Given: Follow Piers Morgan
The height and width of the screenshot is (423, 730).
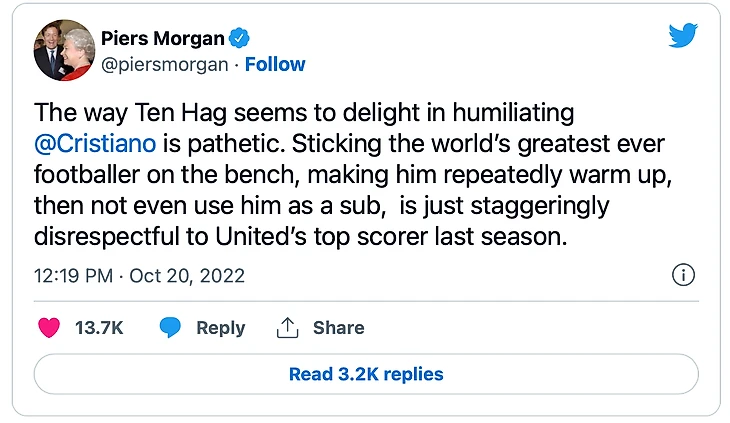Looking at the screenshot, I should [x=275, y=65].
